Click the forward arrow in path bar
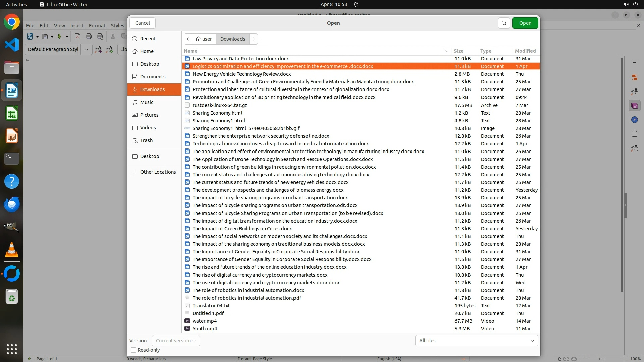This screenshot has width=644, height=362. coord(254,39)
